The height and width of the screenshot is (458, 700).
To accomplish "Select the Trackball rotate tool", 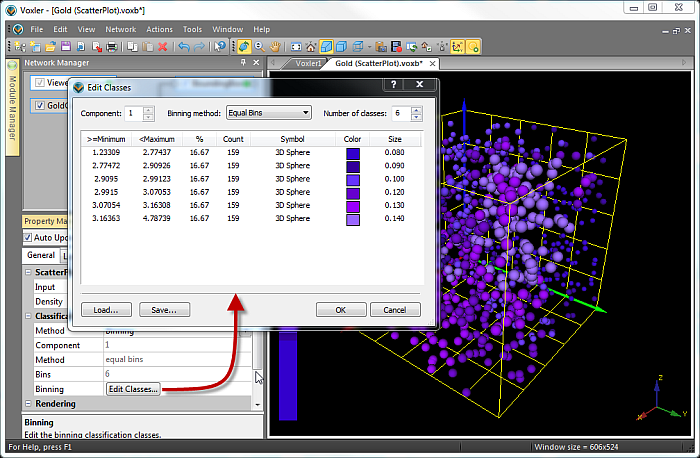I will pos(244,46).
